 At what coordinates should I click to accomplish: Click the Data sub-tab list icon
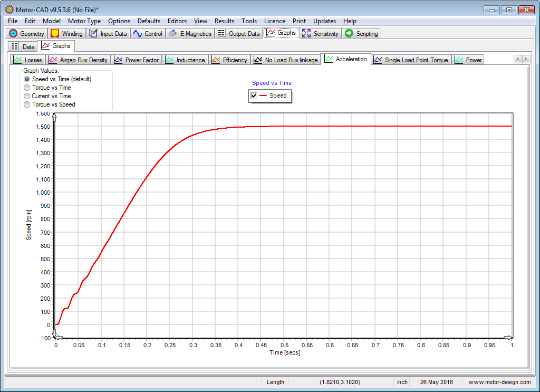click(14, 46)
